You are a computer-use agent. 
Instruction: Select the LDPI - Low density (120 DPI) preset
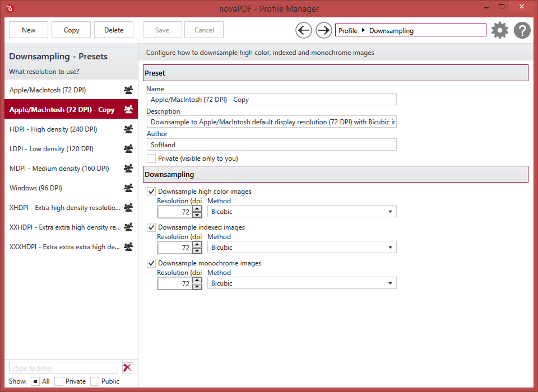click(71, 149)
